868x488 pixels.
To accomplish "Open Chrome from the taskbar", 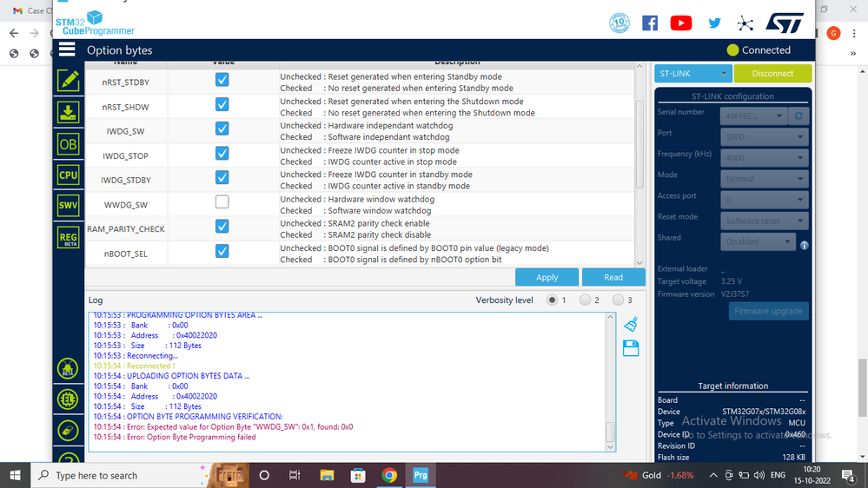I will (389, 475).
